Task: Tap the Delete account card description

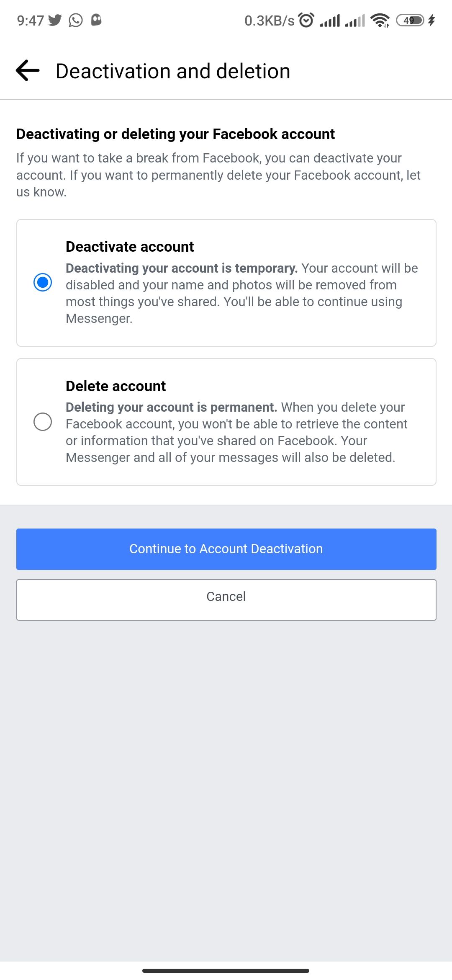Action: [236, 432]
